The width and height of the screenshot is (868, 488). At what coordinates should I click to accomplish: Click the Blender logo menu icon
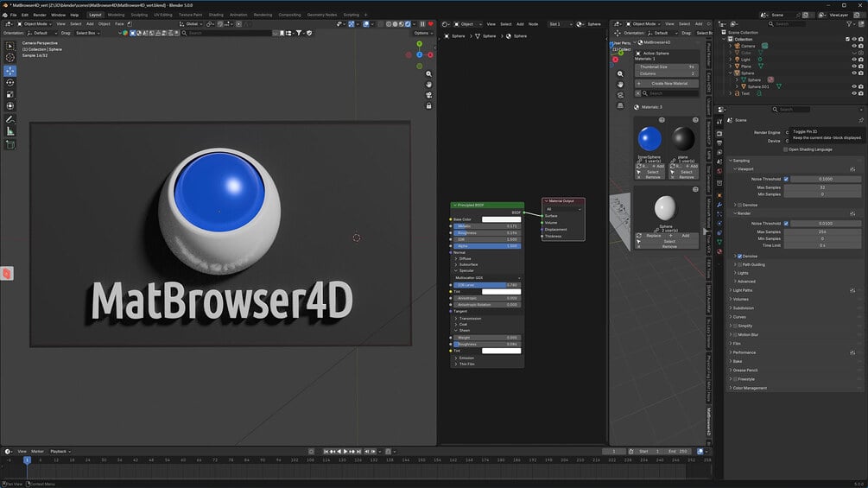[5, 15]
